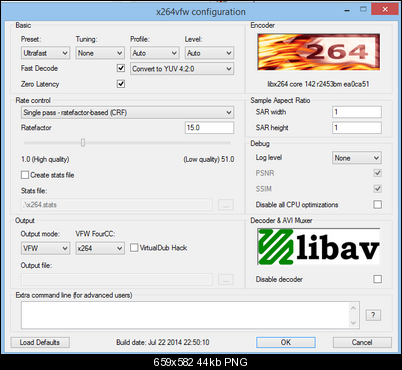Open the Output mode dropdown showing VFW
Screen dimensions: 402x370
(45, 248)
